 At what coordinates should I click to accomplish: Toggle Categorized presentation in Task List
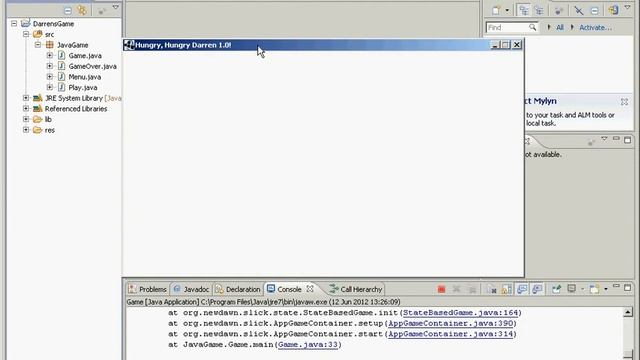click(523, 10)
